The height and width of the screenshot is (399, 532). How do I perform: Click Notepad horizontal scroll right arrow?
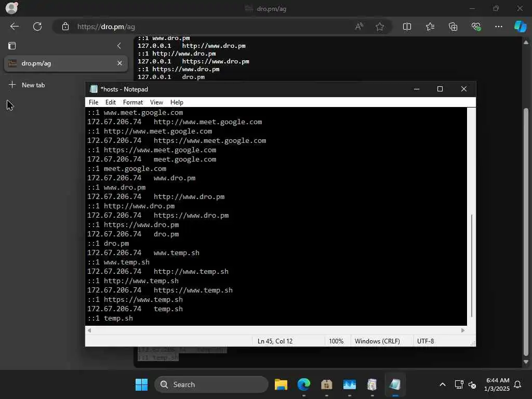click(463, 330)
